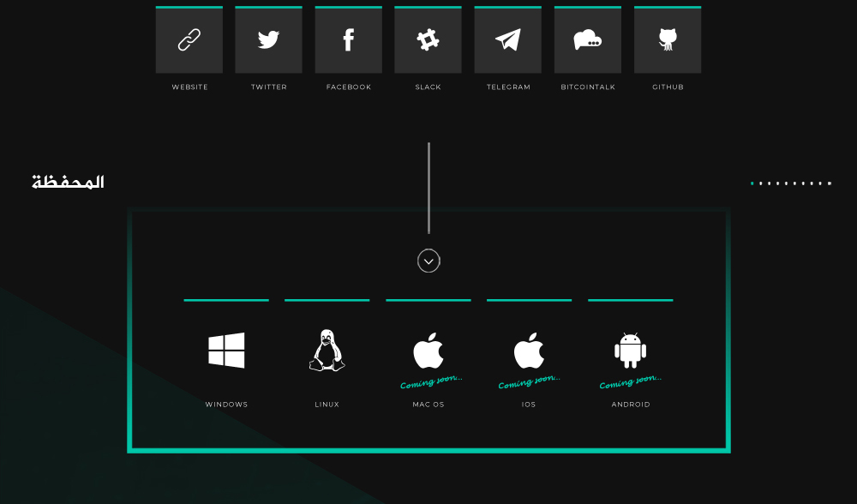
Task: Click the circled down-chevron arrow
Action: pyautogui.click(x=428, y=261)
